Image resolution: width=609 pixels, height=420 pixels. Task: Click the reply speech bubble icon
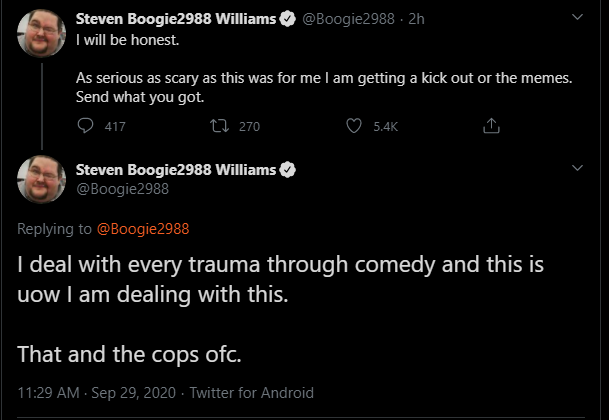tap(85, 126)
